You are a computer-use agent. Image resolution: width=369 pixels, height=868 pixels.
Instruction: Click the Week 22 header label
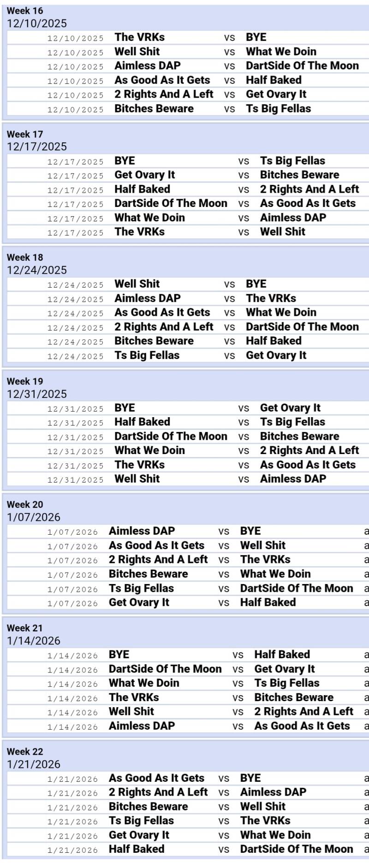[25, 751]
